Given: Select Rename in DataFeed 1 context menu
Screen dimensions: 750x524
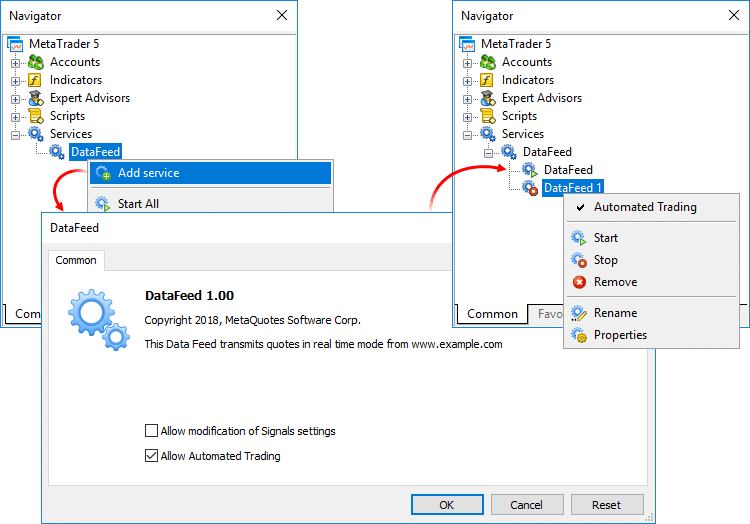Looking at the screenshot, I should coord(651,313).
